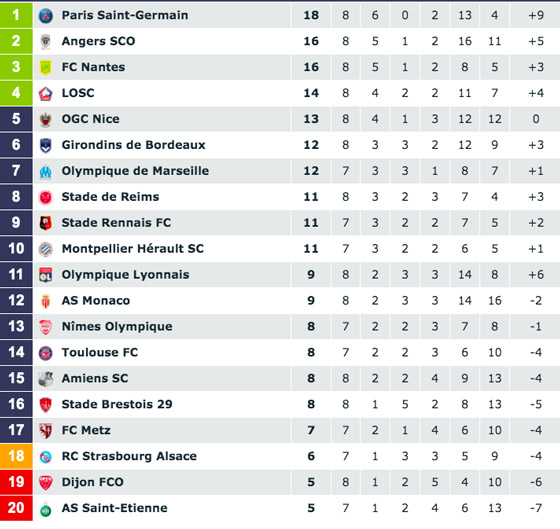Click the AS Monaco club crest
The image size is (560, 529).
pyautogui.click(x=45, y=301)
